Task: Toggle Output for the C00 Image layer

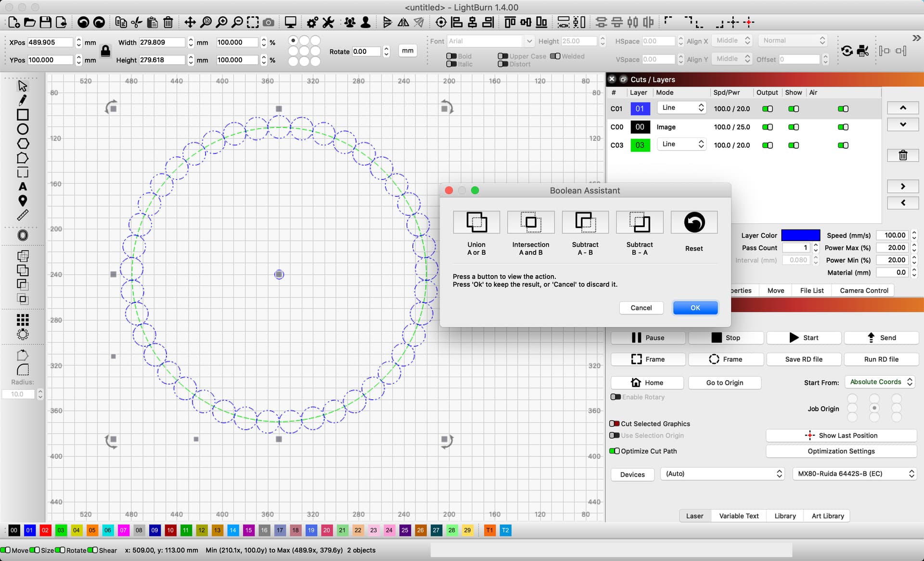Action: (x=767, y=127)
